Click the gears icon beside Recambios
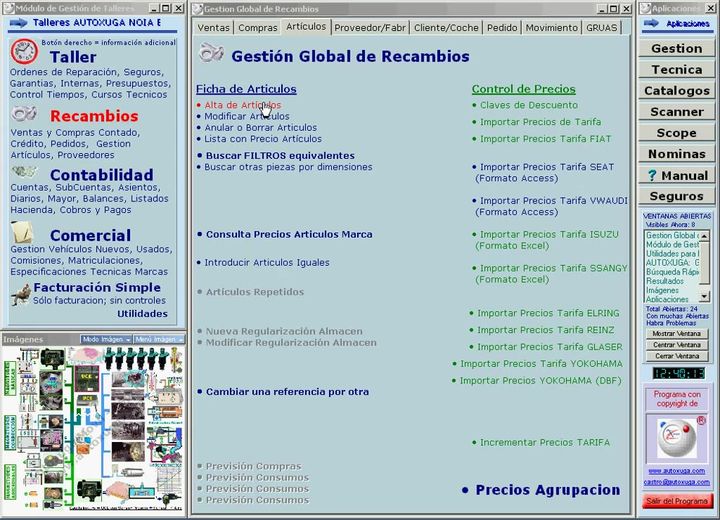The height and width of the screenshot is (520, 720). tap(24, 113)
